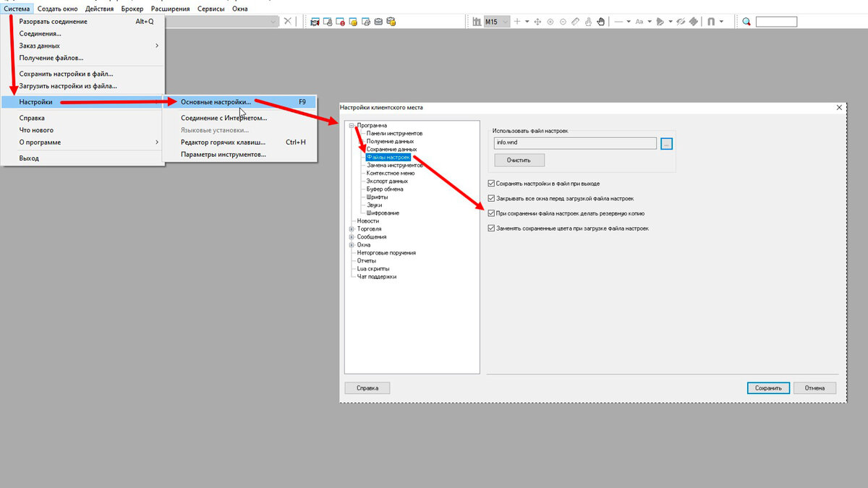Collapse the Программа tree node
The image size is (868, 488).
tap(352, 126)
